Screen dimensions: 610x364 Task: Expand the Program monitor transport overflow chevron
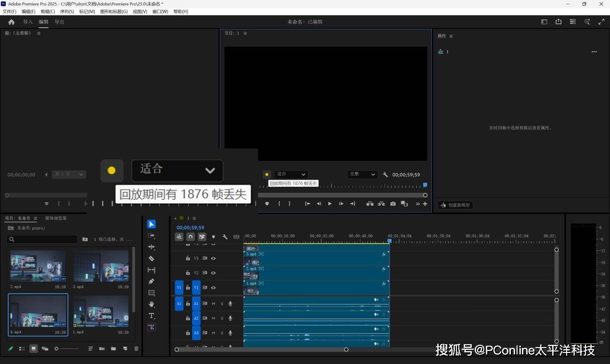418,204
